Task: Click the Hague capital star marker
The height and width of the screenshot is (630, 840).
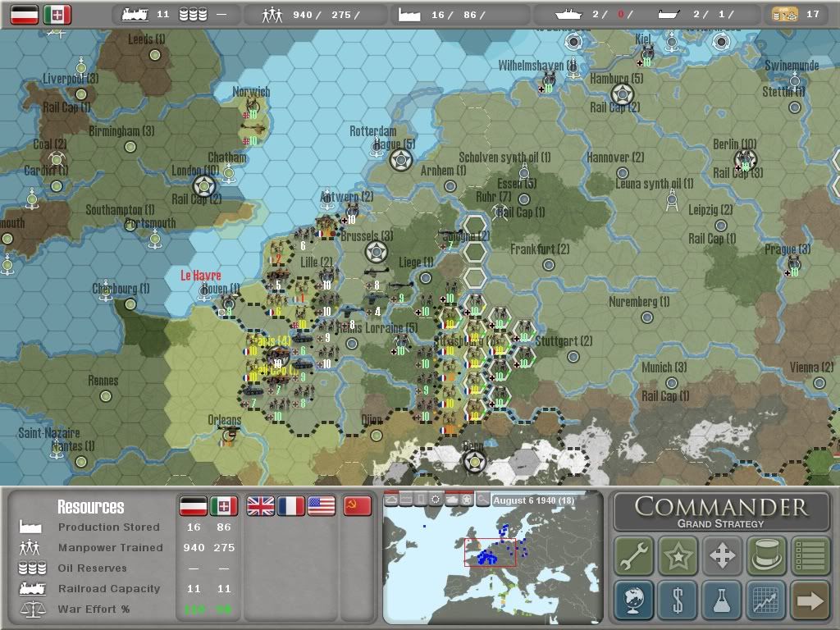Action: tap(400, 160)
